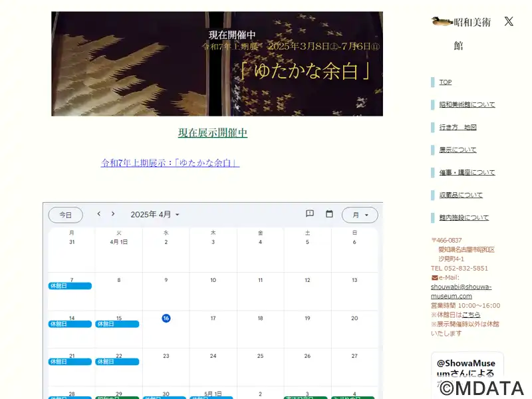The image size is (532, 399).
Task: Open 展示について menu link
Action: (x=458, y=150)
